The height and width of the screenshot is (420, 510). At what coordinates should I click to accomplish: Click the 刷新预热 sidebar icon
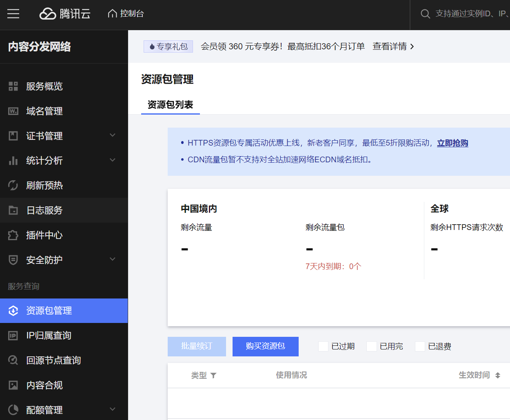[x=13, y=185]
